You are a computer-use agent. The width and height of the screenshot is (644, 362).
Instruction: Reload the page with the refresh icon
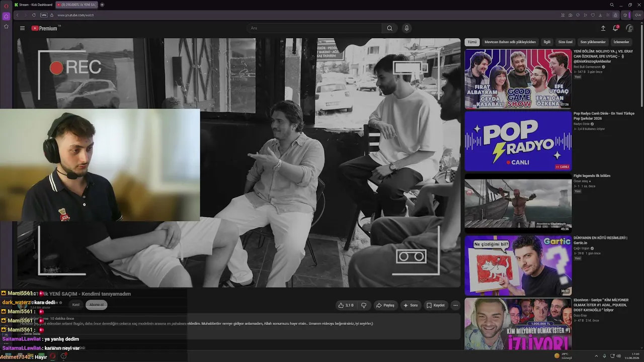34,15
